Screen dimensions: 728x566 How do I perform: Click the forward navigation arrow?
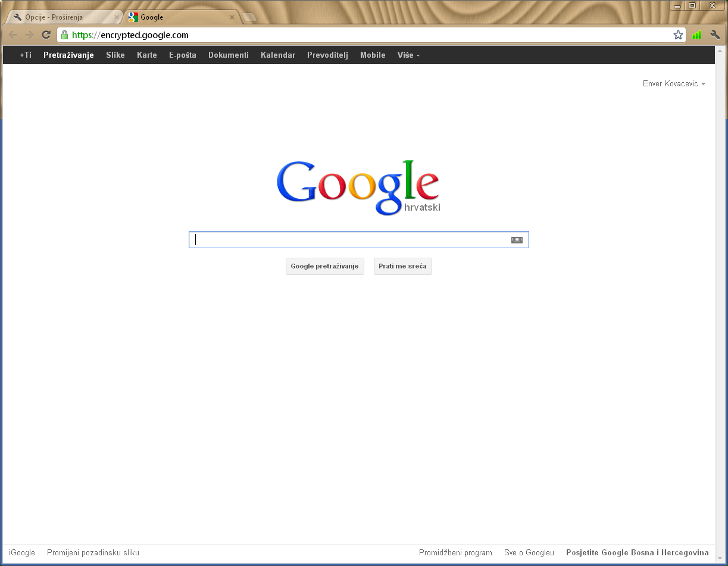coord(29,35)
